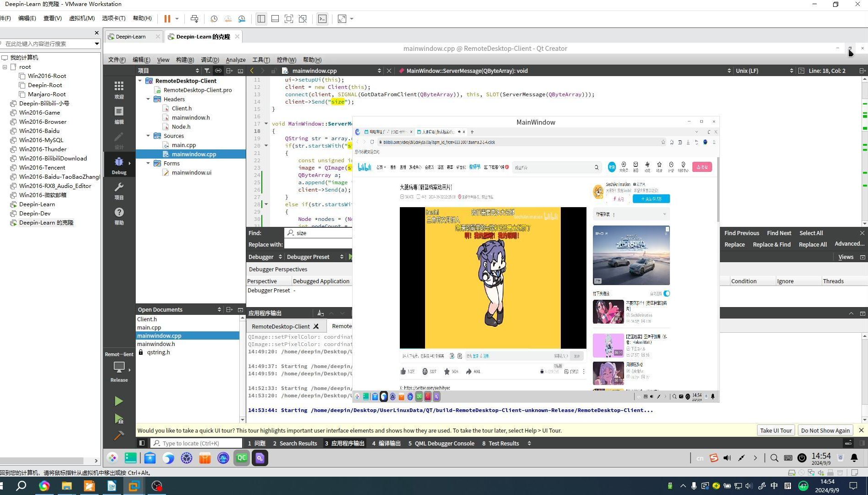
Task: Open Deepin launcher icon in dock
Action: pos(112,457)
